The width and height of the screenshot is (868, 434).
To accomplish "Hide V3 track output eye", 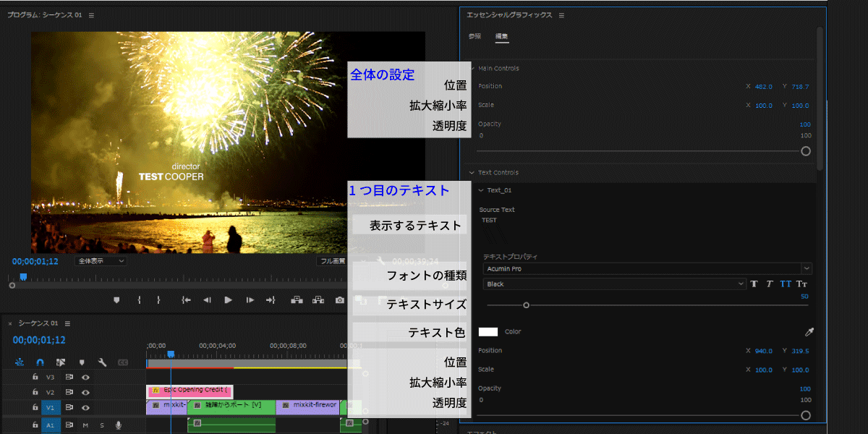I will tap(85, 377).
